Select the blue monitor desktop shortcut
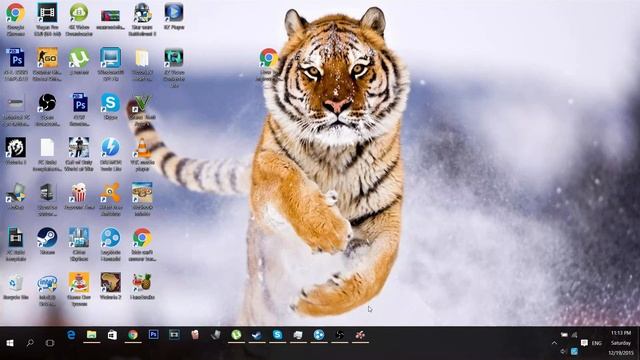 tap(111, 64)
